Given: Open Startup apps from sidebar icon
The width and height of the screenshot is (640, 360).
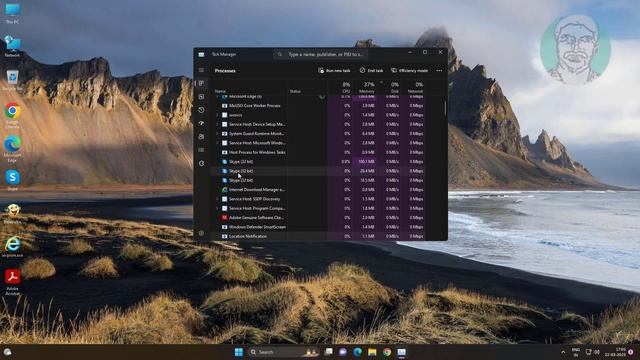Looking at the screenshot, I should click(201, 123).
